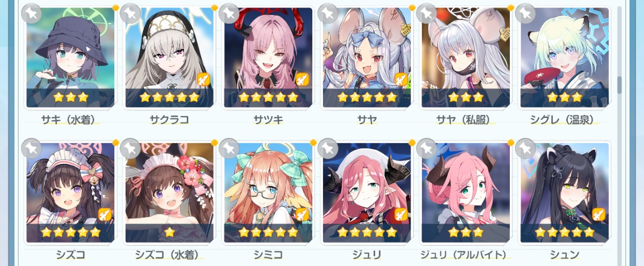Click gold weapon badge on シミコ card
This screenshot has height=266, width=644.
click(303, 214)
